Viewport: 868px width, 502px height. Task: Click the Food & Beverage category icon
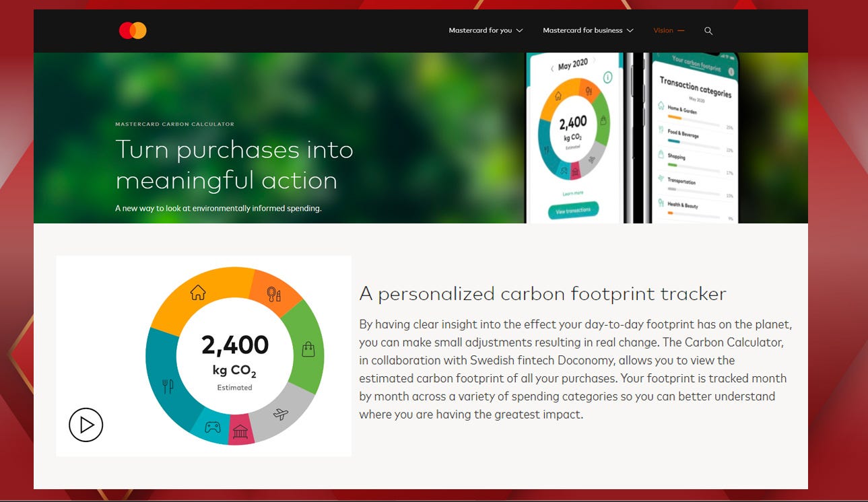point(661,129)
